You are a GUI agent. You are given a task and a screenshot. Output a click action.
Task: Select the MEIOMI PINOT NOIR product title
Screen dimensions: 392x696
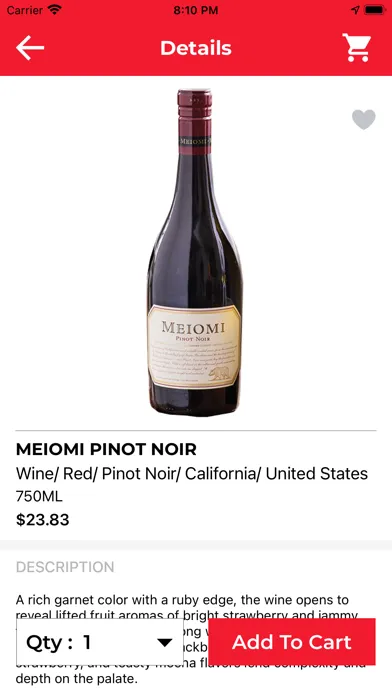point(106,449)
